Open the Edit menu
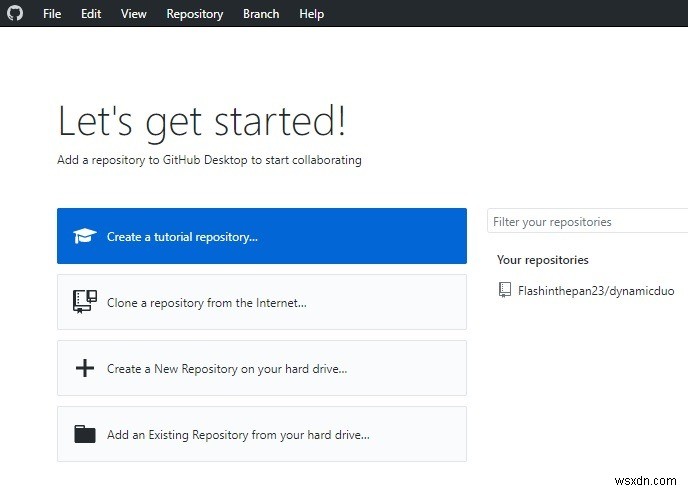The image size is (688, 491). click(x=91, y=14)
